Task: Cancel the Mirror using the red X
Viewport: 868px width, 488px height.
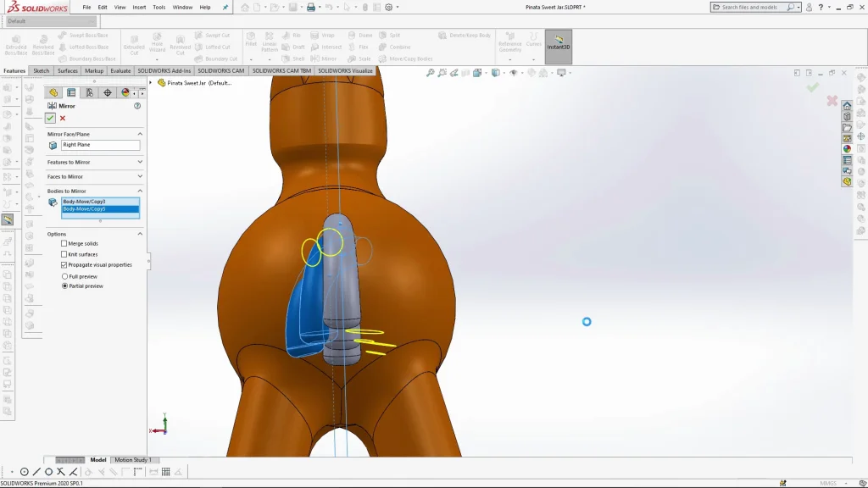Action: point(63,119)
